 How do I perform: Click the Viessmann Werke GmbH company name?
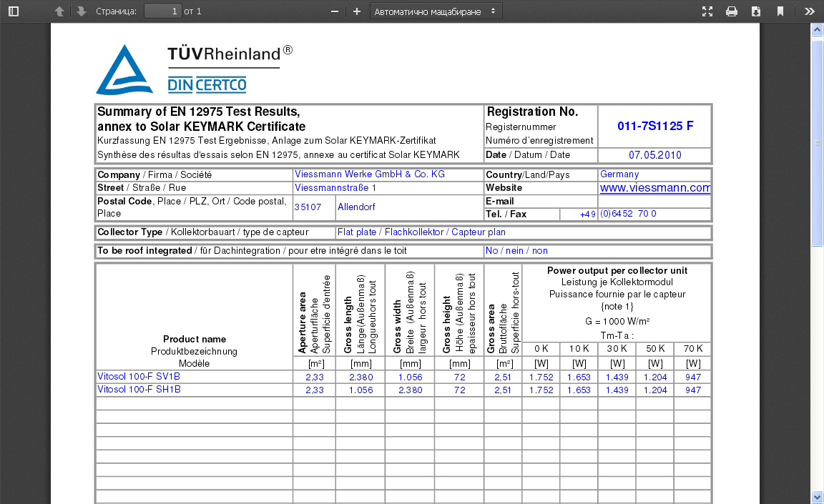[370, 174]
